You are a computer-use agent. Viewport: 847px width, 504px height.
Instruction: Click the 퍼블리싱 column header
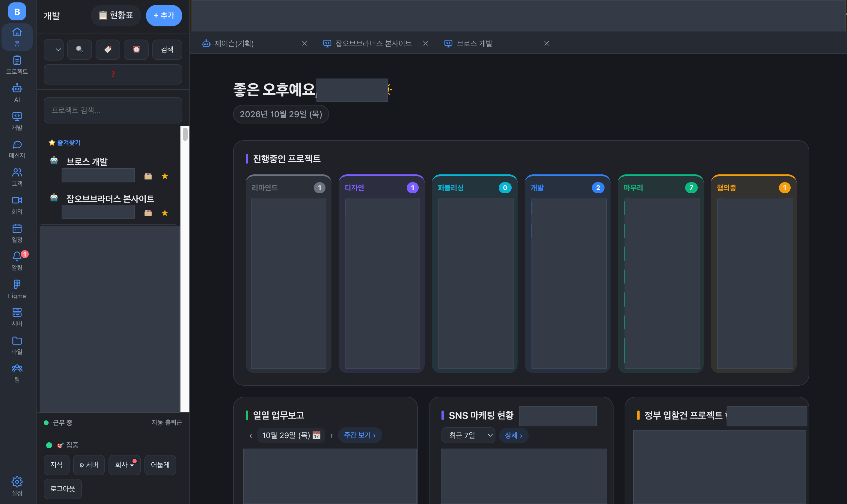[x=474, y=188]
